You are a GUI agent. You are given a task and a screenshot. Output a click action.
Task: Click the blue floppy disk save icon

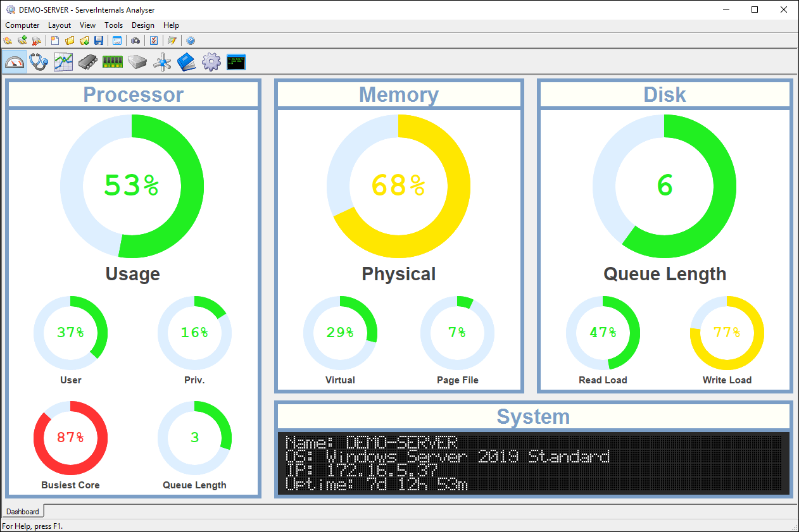(x=99, y=40)
